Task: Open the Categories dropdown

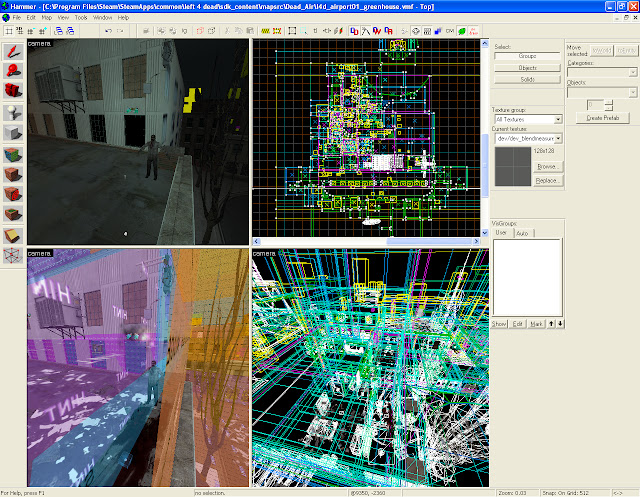Action: click(633, 73)
